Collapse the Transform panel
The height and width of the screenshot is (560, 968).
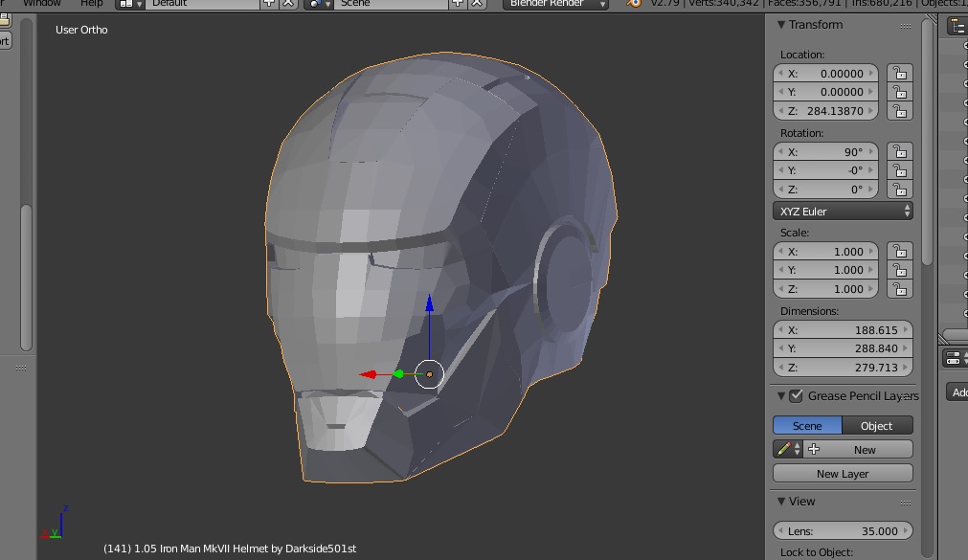tap(781, 25)
